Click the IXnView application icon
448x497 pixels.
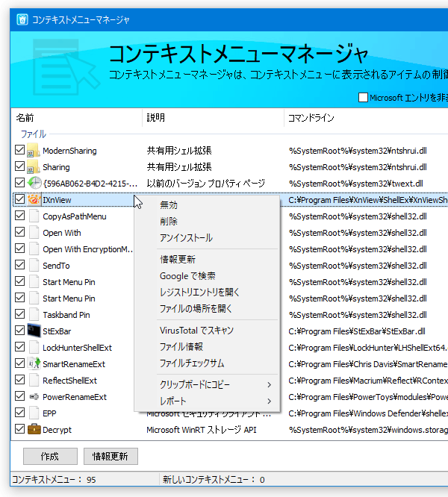click(x=34, y=200)
